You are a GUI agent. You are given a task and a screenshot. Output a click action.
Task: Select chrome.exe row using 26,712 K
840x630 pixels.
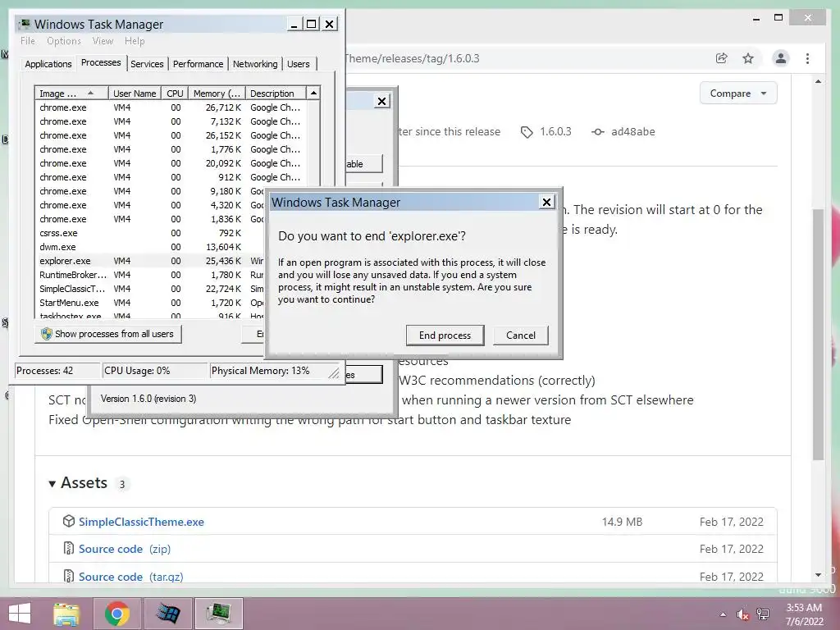[171, 107]
